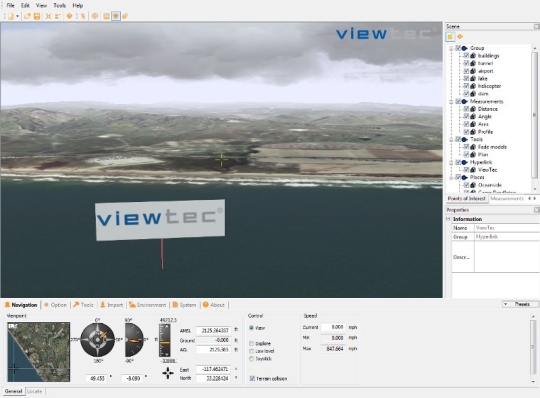Open the About tab
This screenshot has height=398, width=540.
pos(214,305)
